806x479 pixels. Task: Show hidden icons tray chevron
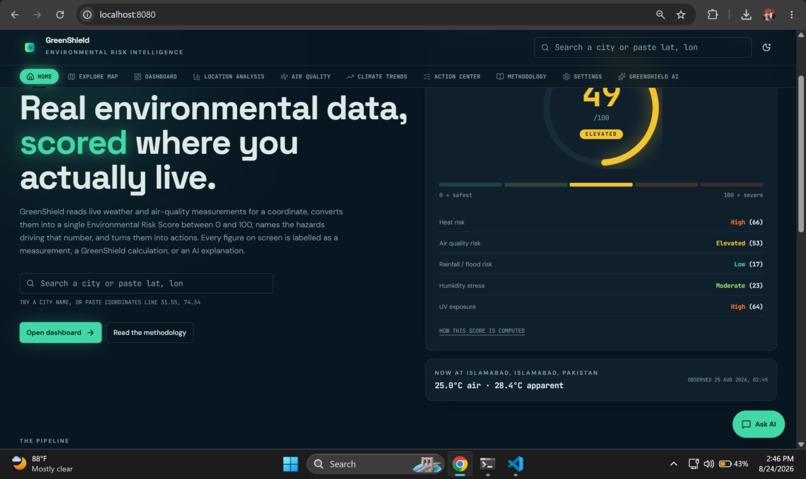click(x=673, y=464)
